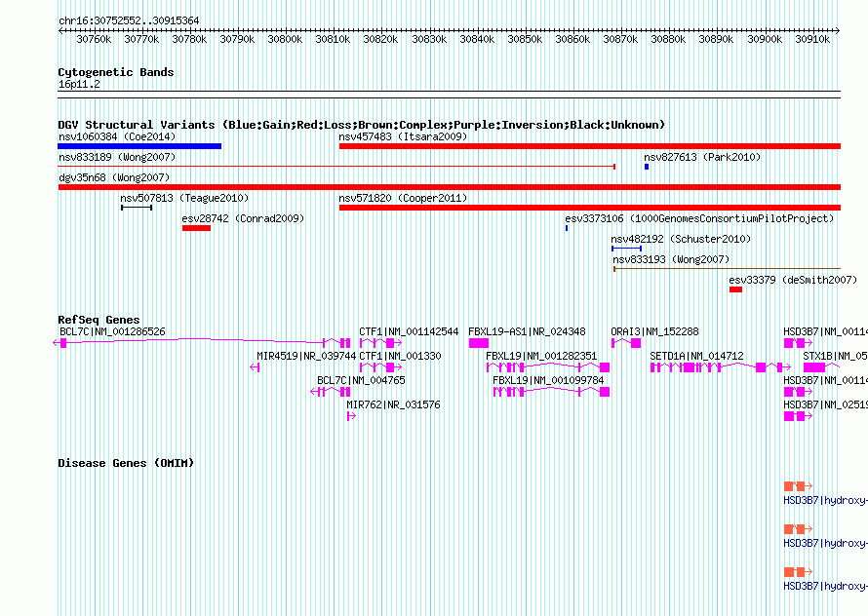Click the esv28742 (Conrad2009) label
The height and width of the screenshot is (616, 868).
[244, 218]
